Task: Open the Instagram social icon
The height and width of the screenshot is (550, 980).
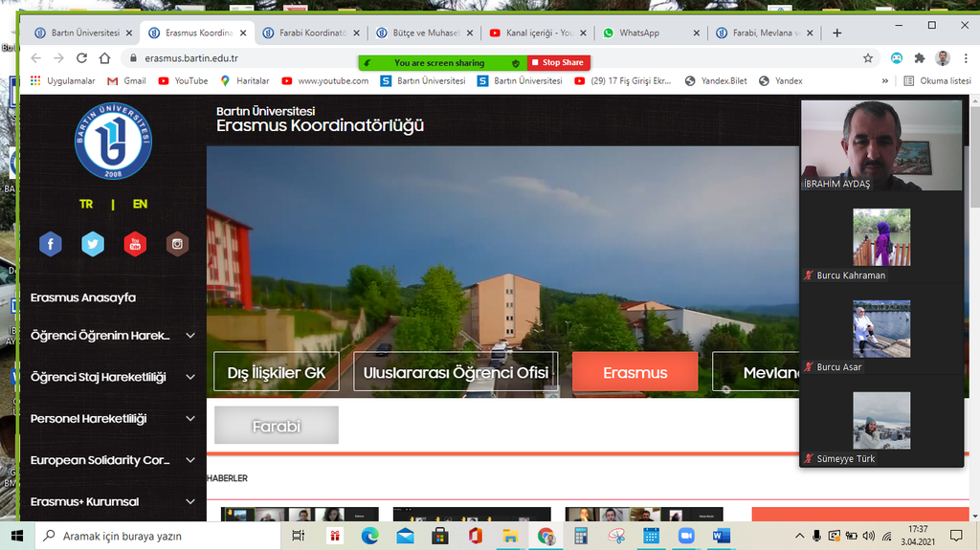Action: [x=177, y=244]
